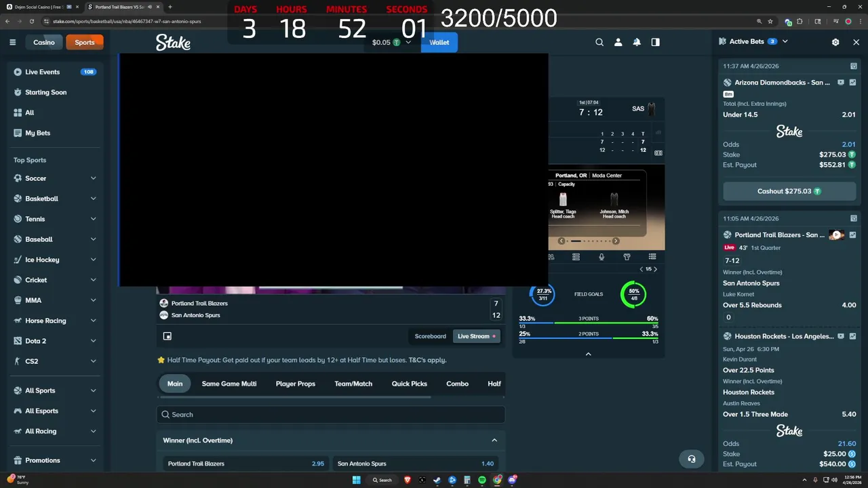Viewport: 868px width, 488px height.
Task: Click stats chart icon on Arizona Diamondbacks bet
Action: (x=852, y=83)
